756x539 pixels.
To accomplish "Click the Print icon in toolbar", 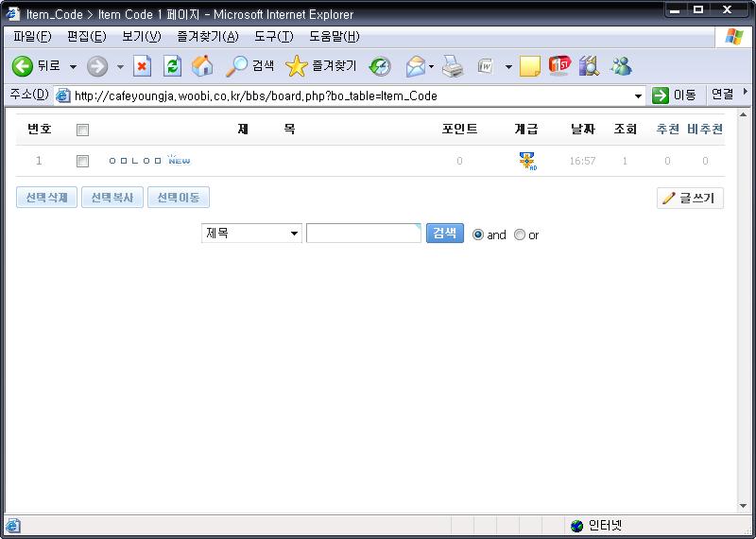I will click(454, 66).
